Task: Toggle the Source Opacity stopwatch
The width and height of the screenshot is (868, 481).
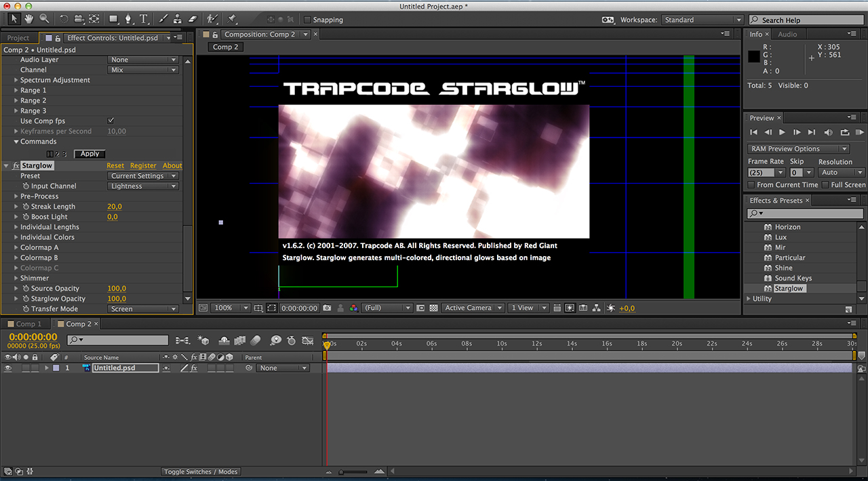Action: pyautogui.click(x=26, y=289)
